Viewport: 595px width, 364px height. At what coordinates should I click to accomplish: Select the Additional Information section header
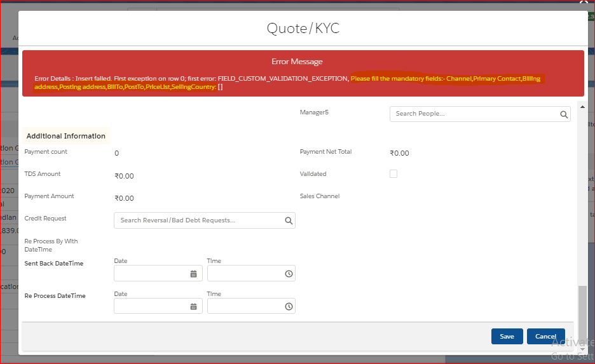66,136
